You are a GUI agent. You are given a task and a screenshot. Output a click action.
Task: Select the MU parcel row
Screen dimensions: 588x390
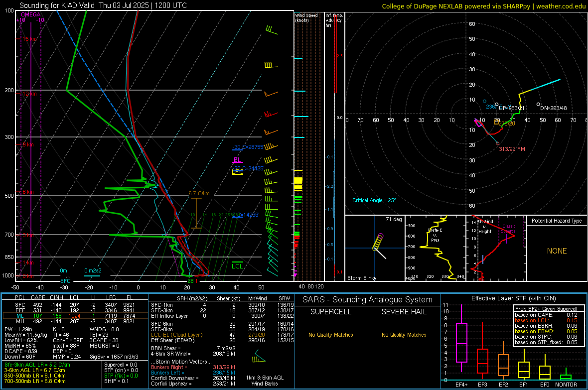[75, 321]
